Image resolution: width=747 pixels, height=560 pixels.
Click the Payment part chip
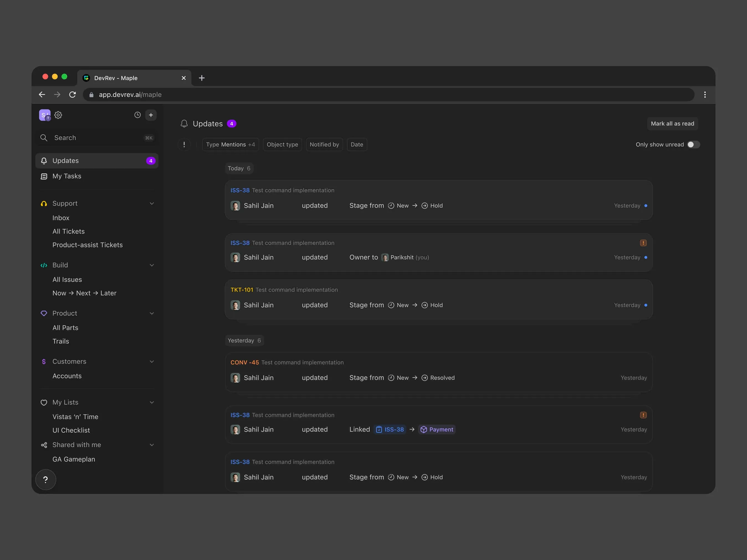click(x=437, y=429)
